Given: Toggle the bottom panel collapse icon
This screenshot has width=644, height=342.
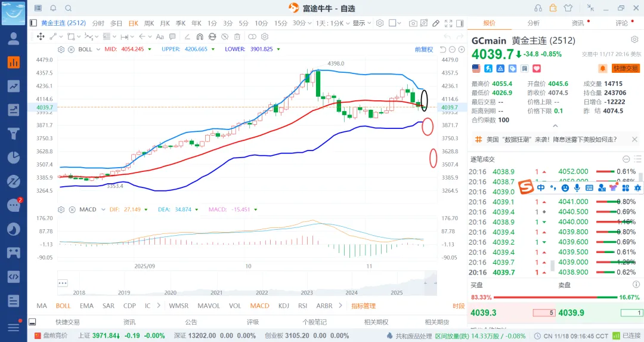Looking at the screenshot, I should pyautogui.click(x=32, y=322).
